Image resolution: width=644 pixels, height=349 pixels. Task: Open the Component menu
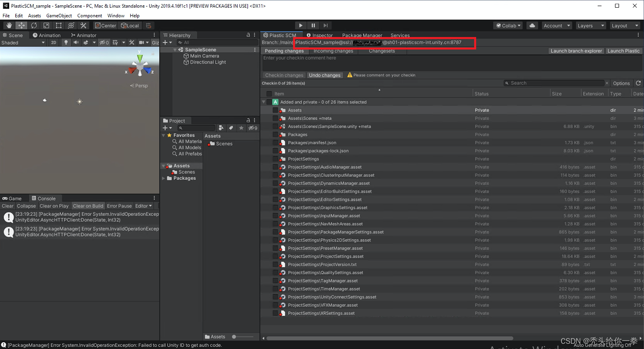click(89, 16)
